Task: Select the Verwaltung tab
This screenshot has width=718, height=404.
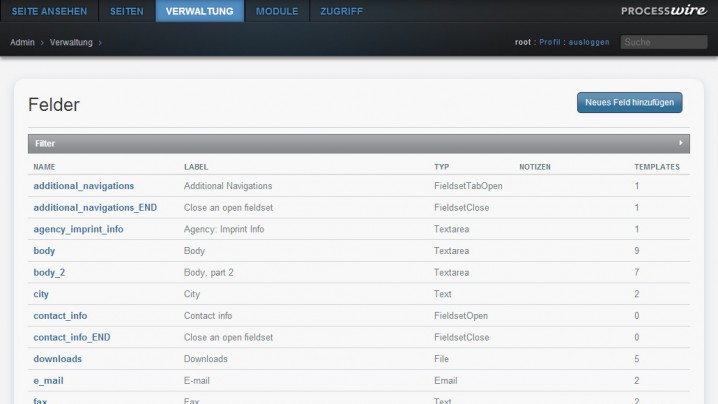Action: 200,11
